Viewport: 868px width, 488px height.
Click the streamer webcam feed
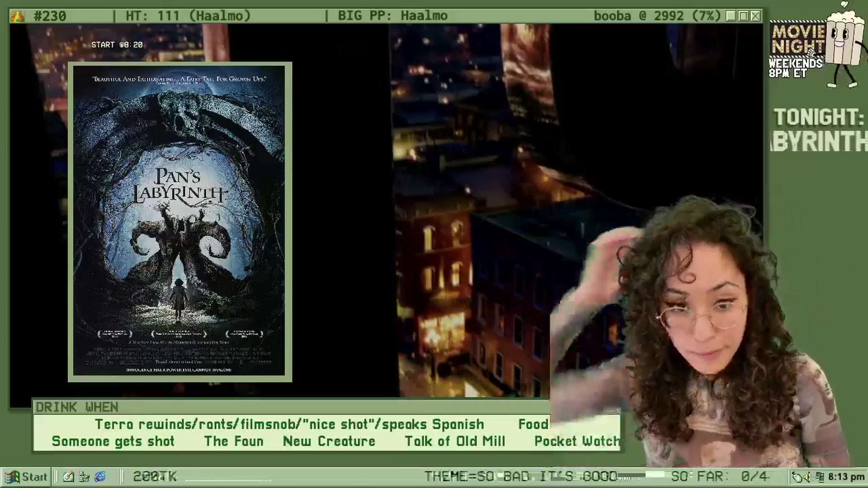701,332
